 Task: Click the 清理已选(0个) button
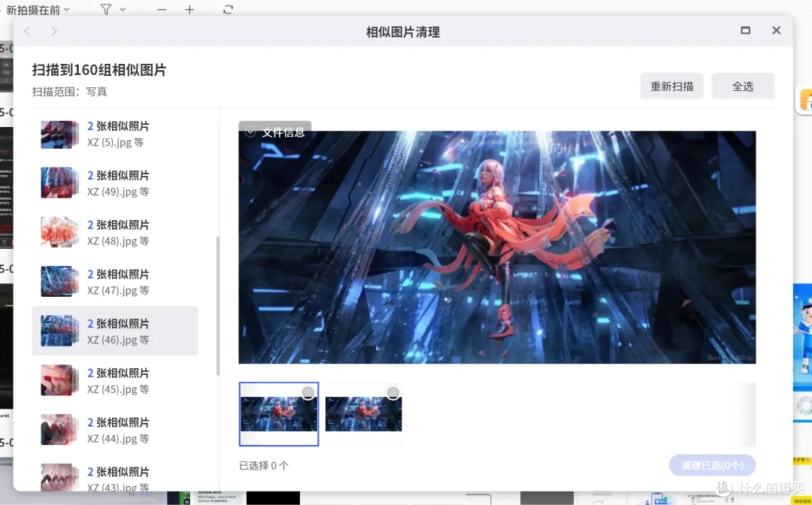712,465
